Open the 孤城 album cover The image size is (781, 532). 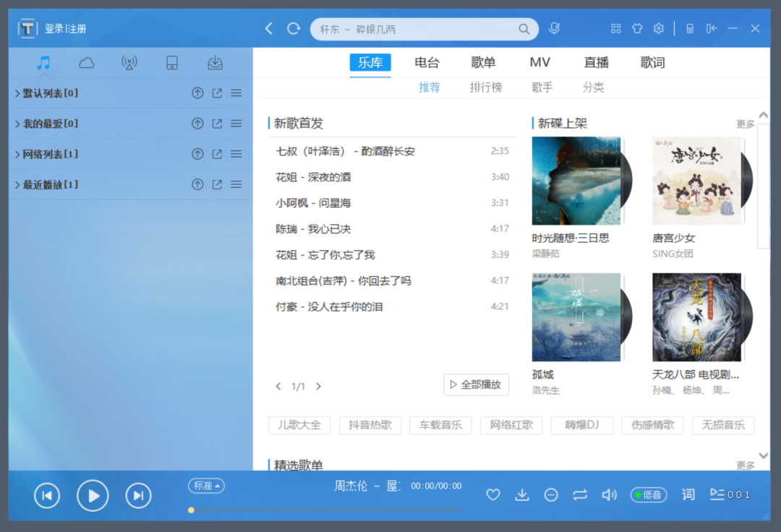[x=576, y=317]
